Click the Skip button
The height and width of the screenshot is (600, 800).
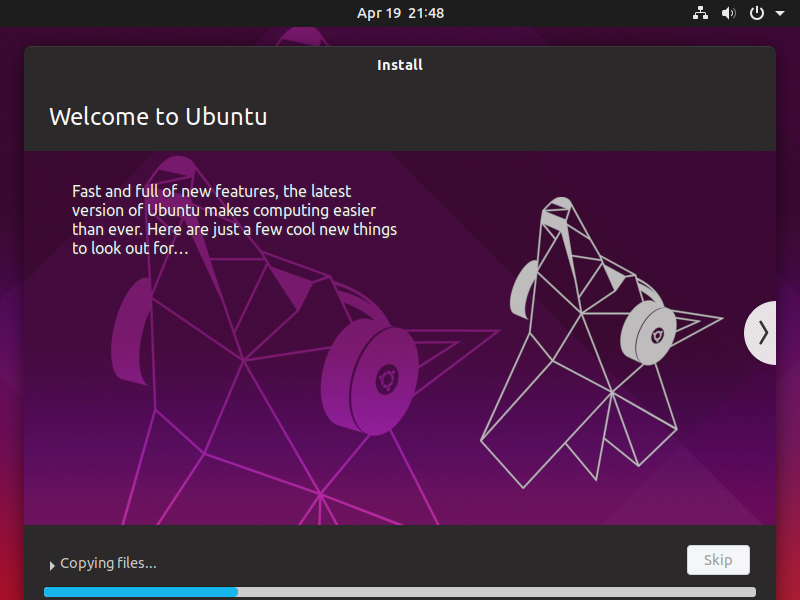718,560
